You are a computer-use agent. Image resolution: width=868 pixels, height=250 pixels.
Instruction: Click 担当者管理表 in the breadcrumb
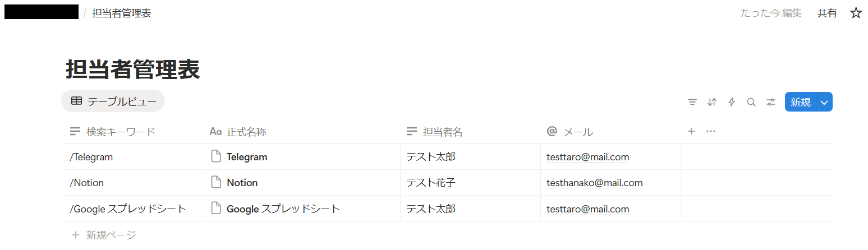pos(122,13)
